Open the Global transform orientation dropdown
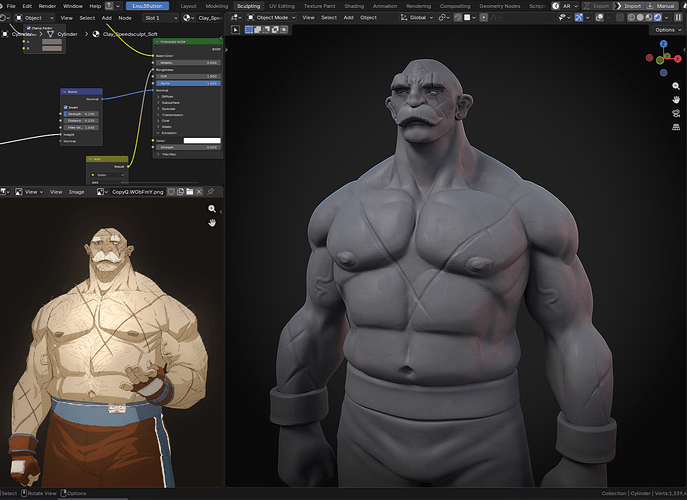This screenshot has height=500, width=687. (417, 18)
